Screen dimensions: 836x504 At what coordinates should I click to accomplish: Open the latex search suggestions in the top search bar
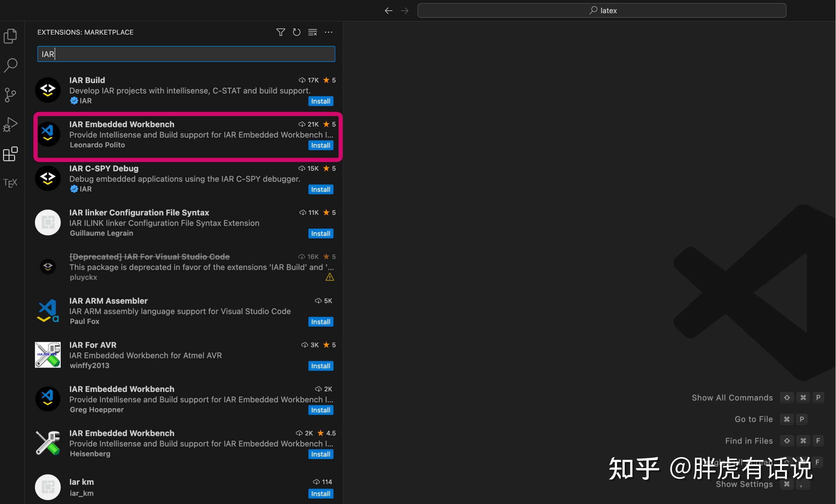coord(602,10)
